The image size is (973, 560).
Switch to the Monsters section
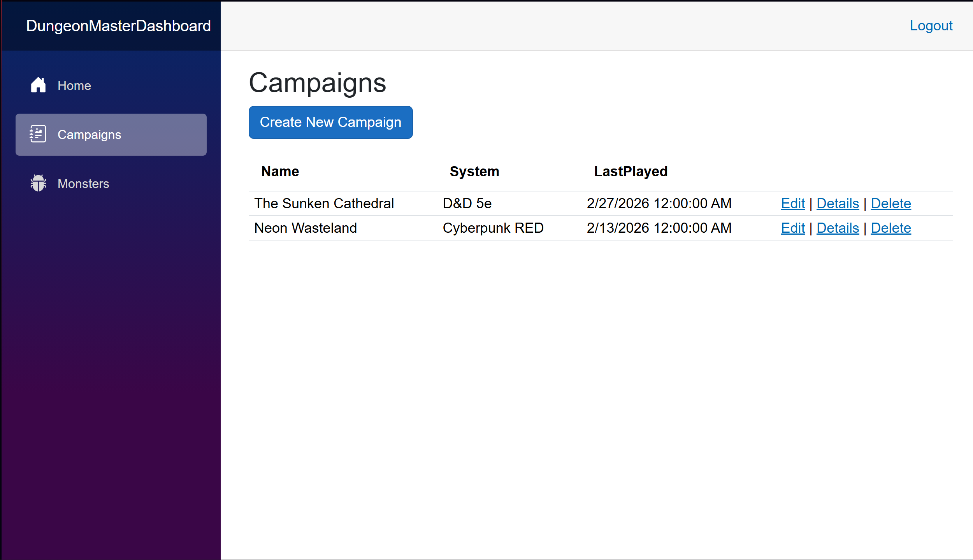(x=83, y=183)
